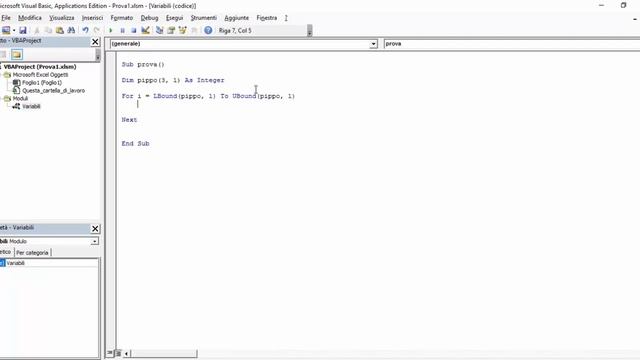640x360 pixels.
Task: Click the Toolbox icon in toolbar
Action: point(194,31)
